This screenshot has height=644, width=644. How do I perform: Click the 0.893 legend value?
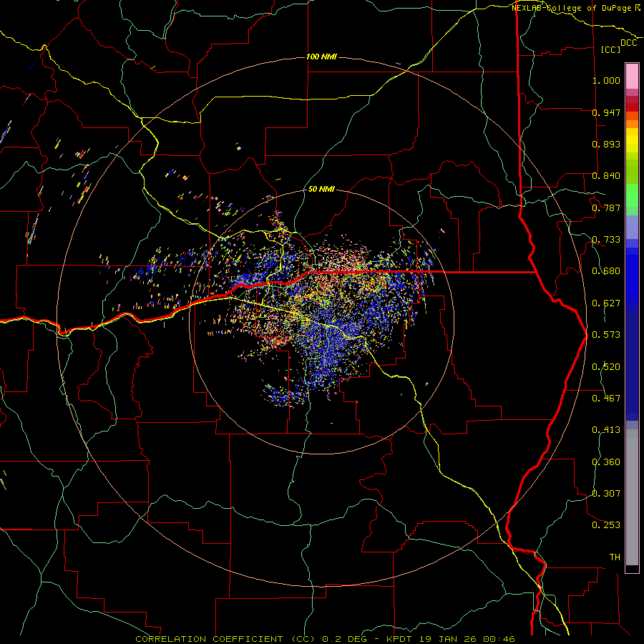pyautogui.click(x=606, y=144)
